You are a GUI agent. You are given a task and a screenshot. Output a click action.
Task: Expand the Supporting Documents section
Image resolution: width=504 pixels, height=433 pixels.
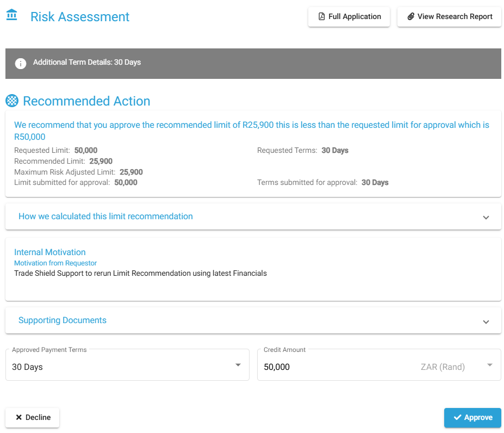(253, 320)
